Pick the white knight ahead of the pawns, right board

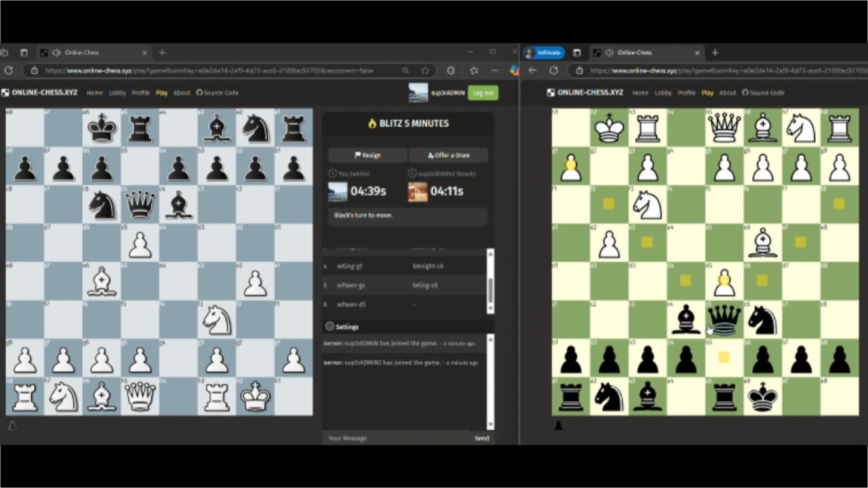coord(648,204)
